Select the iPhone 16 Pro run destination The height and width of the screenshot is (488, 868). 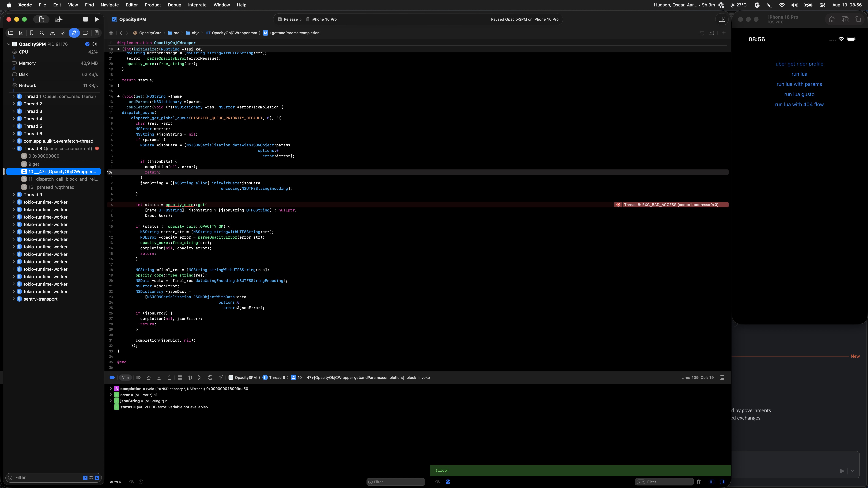tap(321, 19)
